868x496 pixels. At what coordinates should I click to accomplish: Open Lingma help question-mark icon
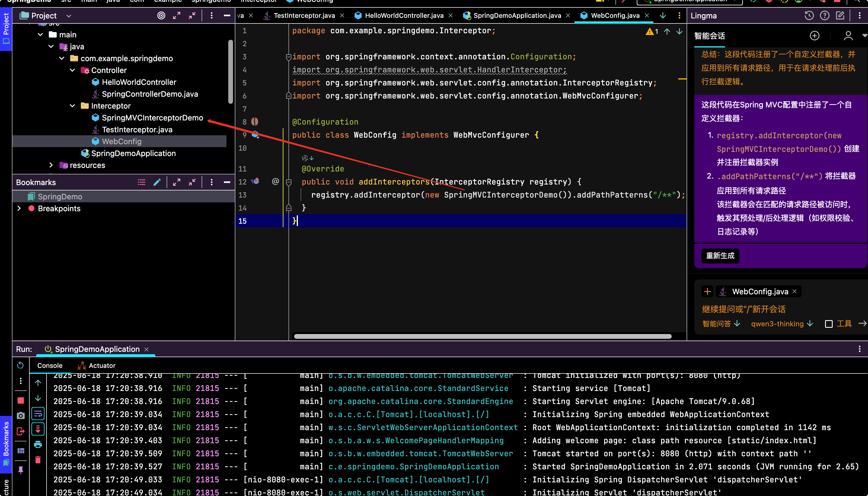tap(824, 15)
